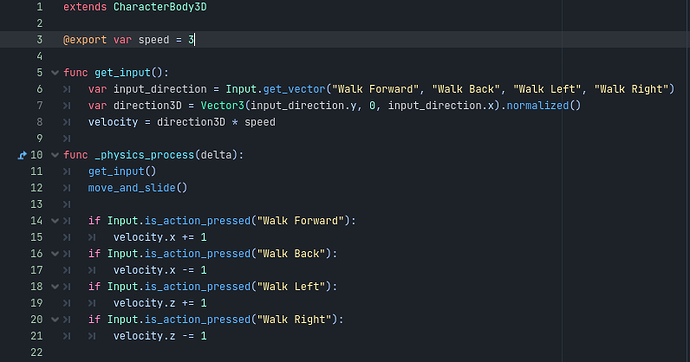Click the tab indent marker on line 9
Image resolution: width=690 pixels, height=362 pixels.
(66, 139)
